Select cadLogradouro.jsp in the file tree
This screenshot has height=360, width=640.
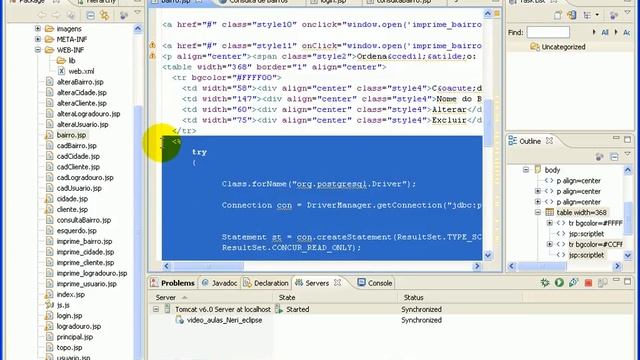(85, 177)
